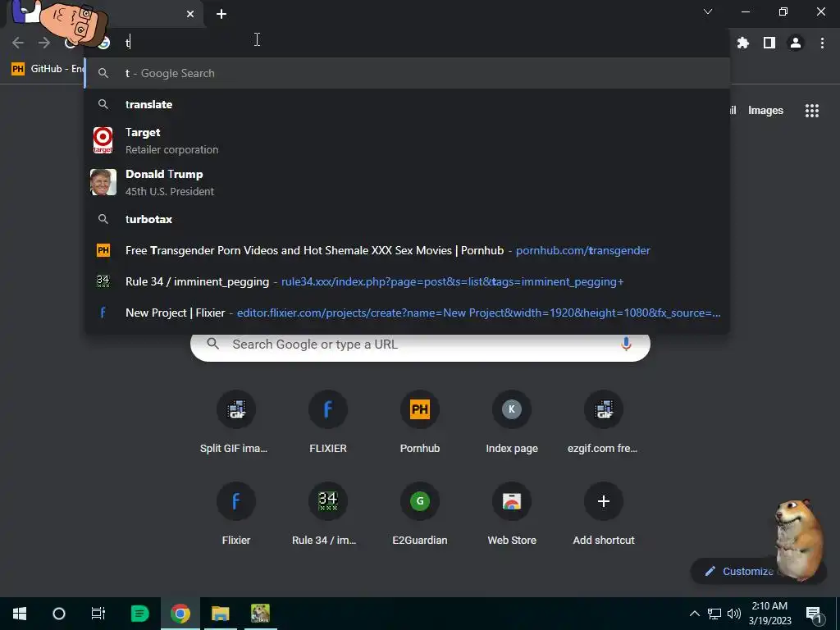Open the Windows Start menu
The width and height of the screenshot is (840, 630).
[x=20, y=614]
